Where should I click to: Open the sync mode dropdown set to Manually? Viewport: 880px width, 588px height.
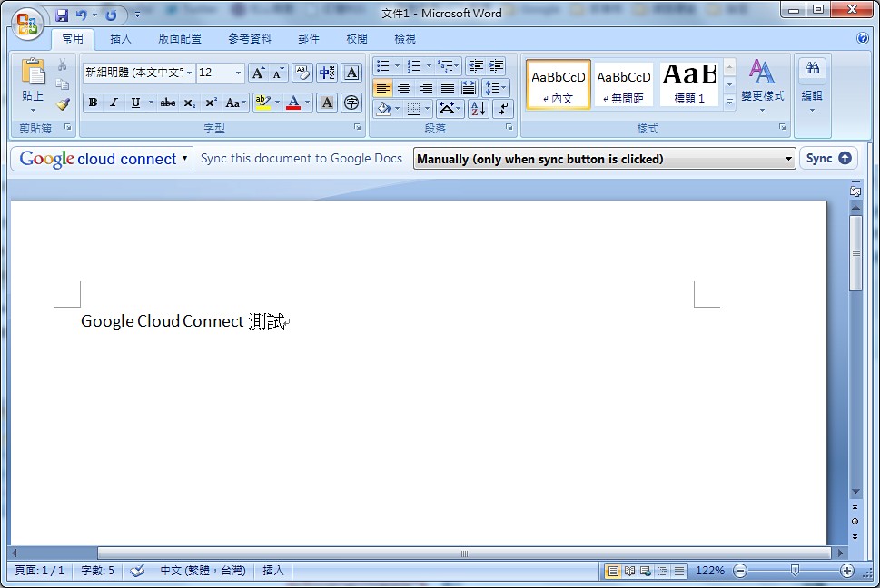(x=605, y=159)
